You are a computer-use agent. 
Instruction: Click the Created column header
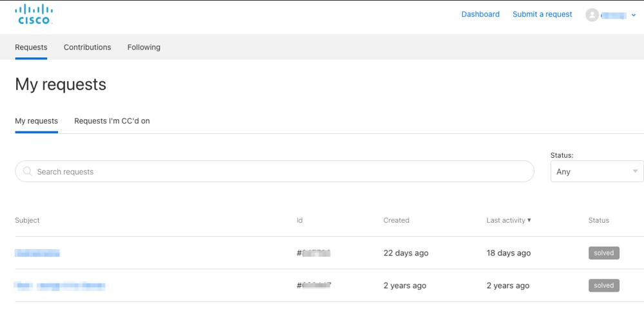(x=396, y=220)
